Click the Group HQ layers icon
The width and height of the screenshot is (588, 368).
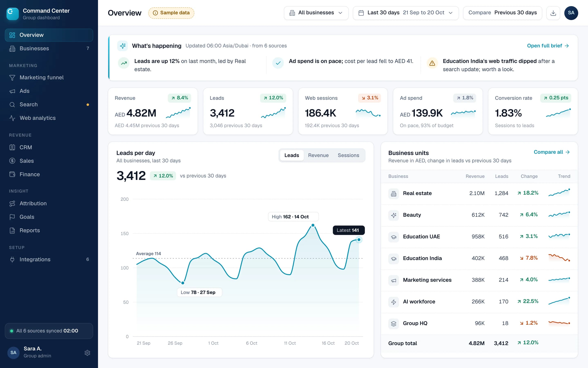click(393, 324)
